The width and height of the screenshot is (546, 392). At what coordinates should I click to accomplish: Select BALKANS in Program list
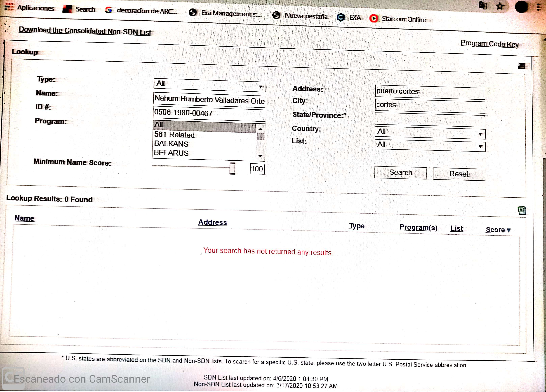(171, 144)
